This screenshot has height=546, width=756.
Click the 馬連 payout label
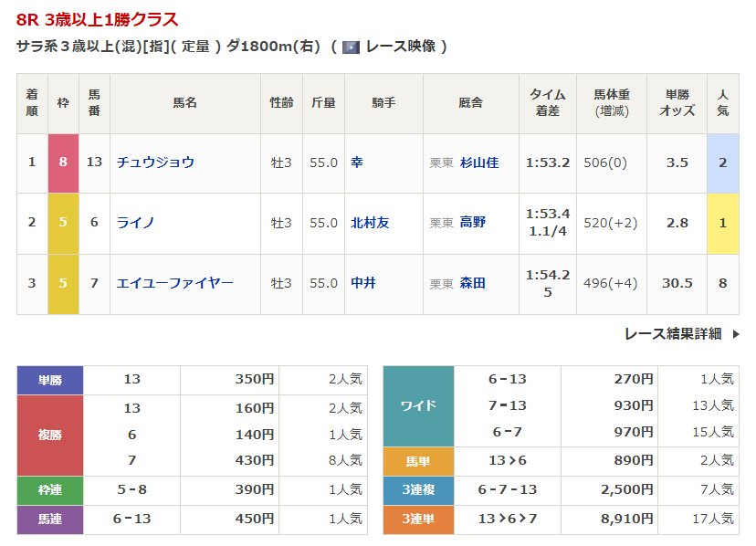[50, 519]
